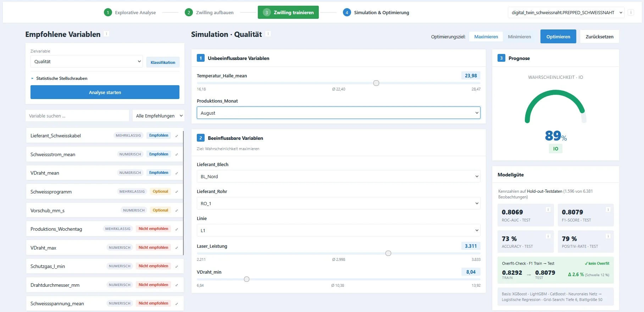Select Minimieren optimization goal
Viewport: 644px width, 312px height.
(519, 37)
